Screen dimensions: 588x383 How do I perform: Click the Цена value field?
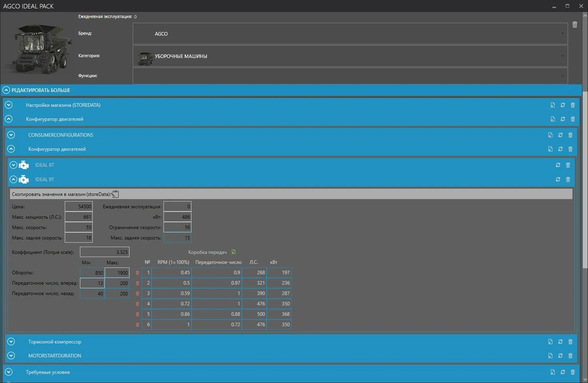79,206
